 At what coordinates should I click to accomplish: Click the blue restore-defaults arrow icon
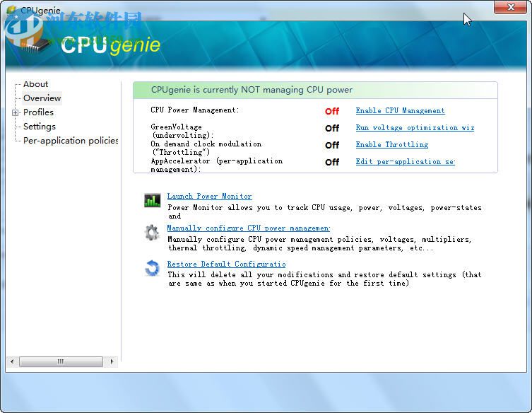click(x=152, y=267)
